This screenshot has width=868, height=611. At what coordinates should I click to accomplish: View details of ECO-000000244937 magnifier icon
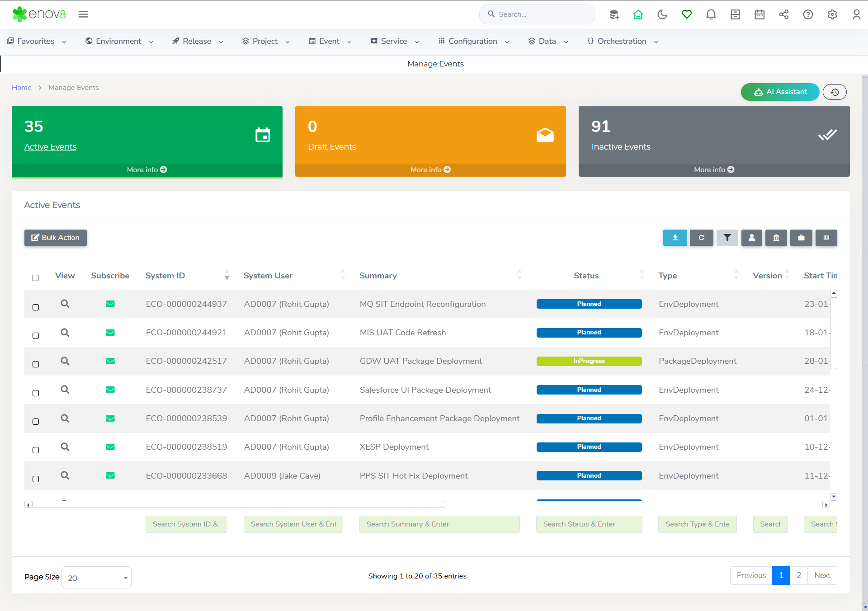pyautogui.click(x=65, y=304)
